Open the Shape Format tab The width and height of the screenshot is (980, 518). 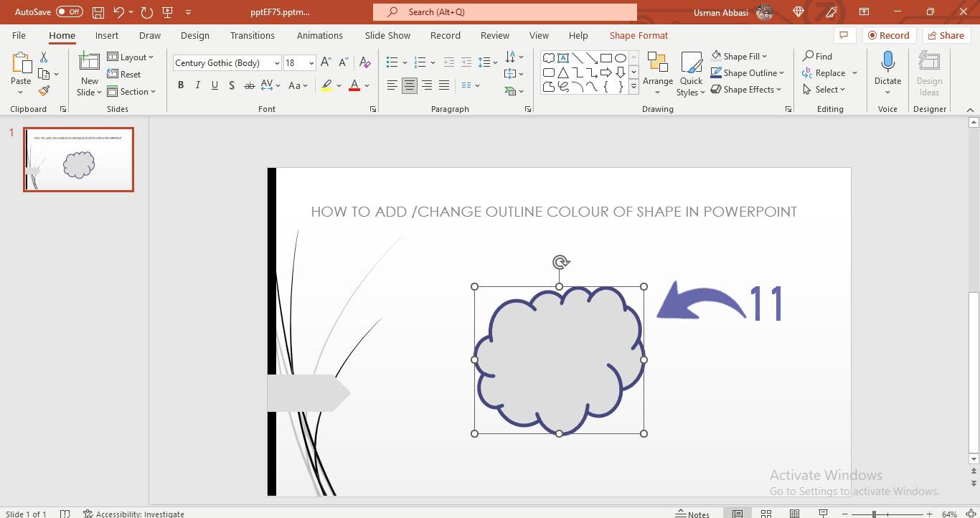click(x=639, y=35)
